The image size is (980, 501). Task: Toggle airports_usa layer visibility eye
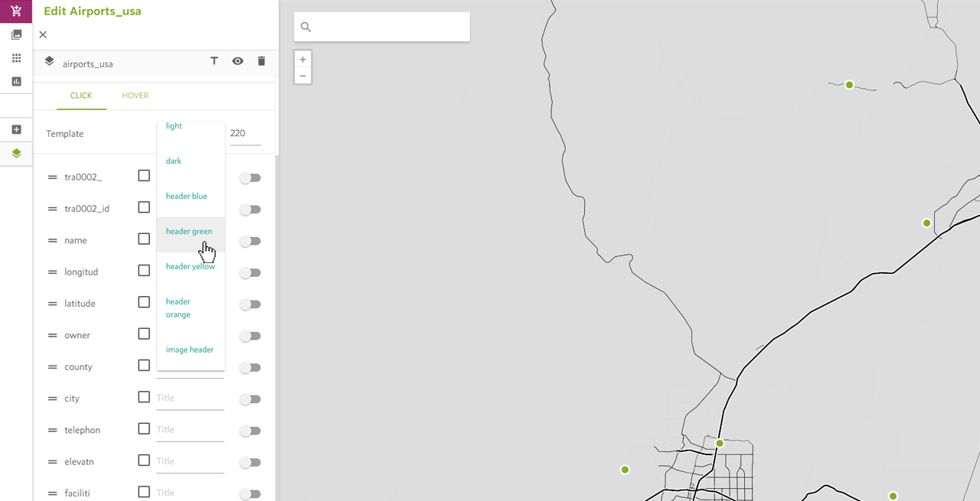(238, 61)
